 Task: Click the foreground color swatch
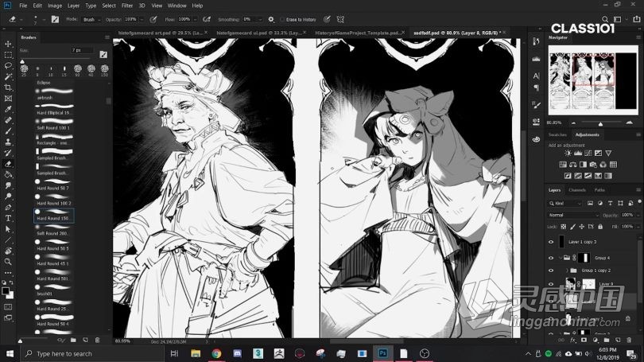[x=6, y=291]
